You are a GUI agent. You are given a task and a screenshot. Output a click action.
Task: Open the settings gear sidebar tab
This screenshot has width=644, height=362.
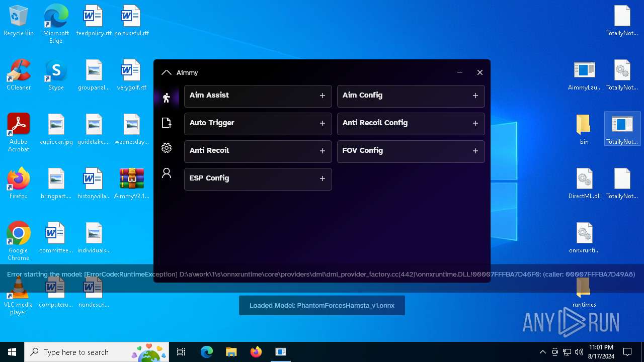click(x=167, y=148)
